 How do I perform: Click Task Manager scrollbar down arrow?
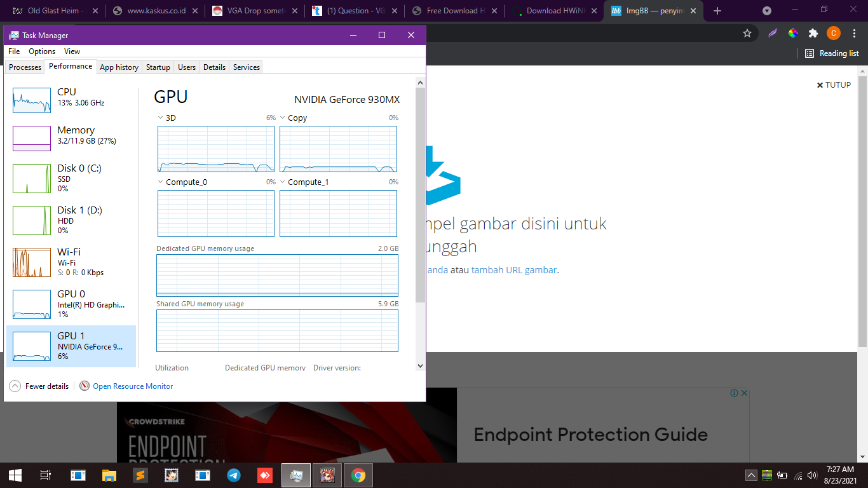(x=420, y=366)
